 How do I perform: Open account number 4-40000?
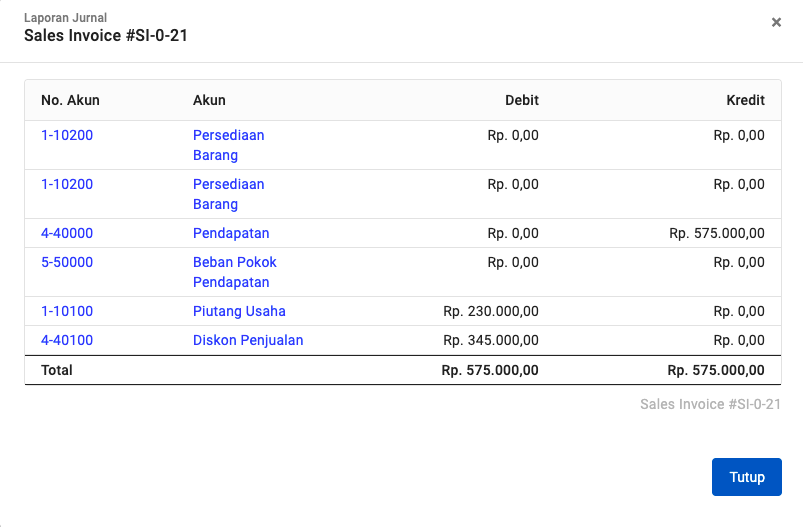[67, 233]
